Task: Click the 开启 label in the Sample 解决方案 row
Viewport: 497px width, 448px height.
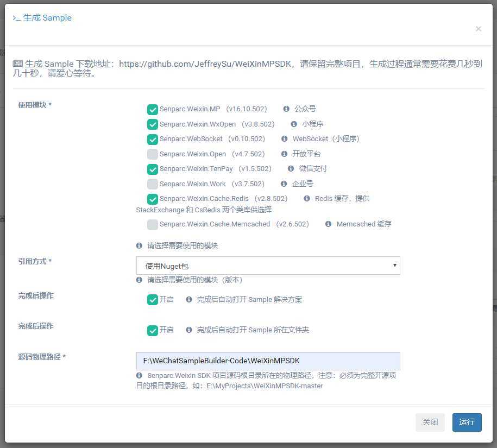Action: [x=166, y=299]
